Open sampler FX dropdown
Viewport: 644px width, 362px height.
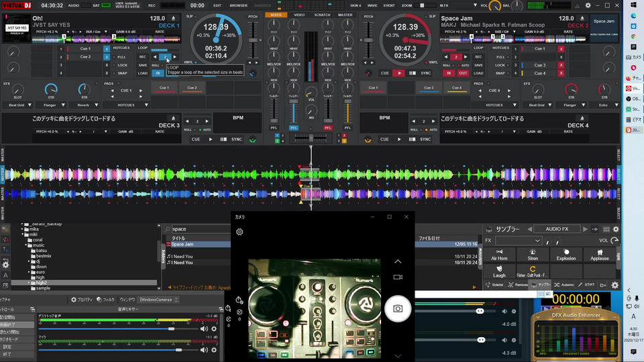pos(519,241)
